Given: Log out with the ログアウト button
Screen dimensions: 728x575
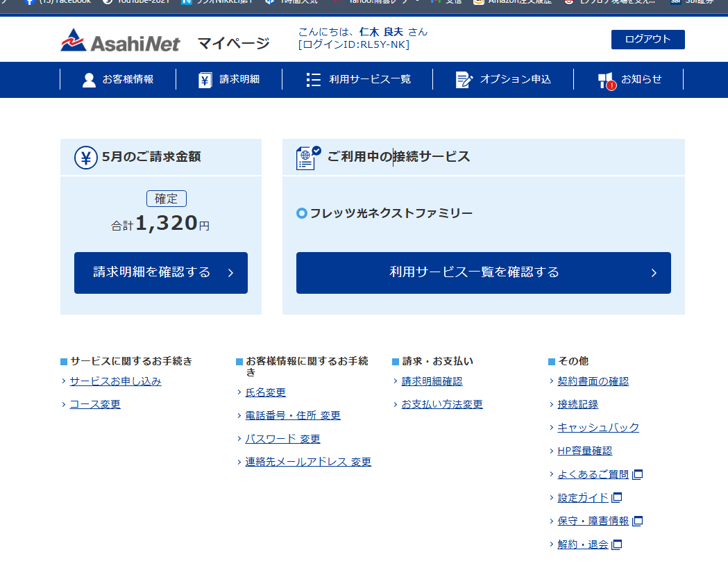Looking at the screenshot, I should coord(647,40).
